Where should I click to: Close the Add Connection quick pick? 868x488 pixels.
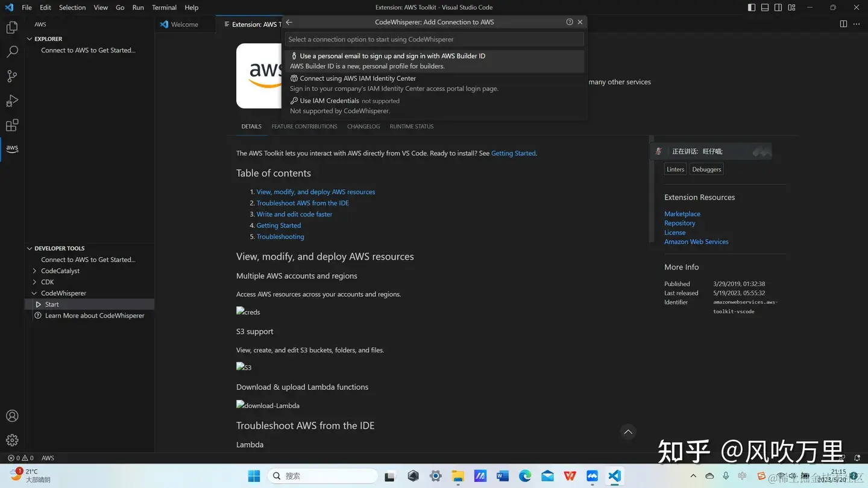[x=580, y=22]
